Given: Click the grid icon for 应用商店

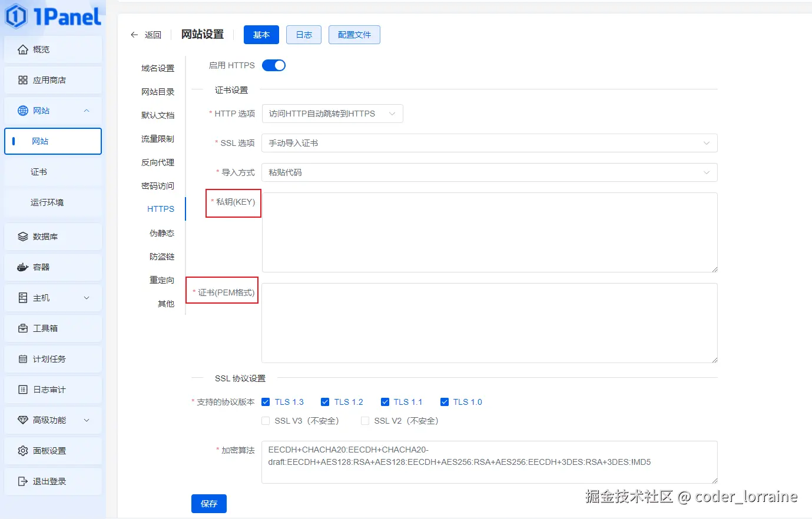Looking at the screenshot, I should (x=23, y=80).
